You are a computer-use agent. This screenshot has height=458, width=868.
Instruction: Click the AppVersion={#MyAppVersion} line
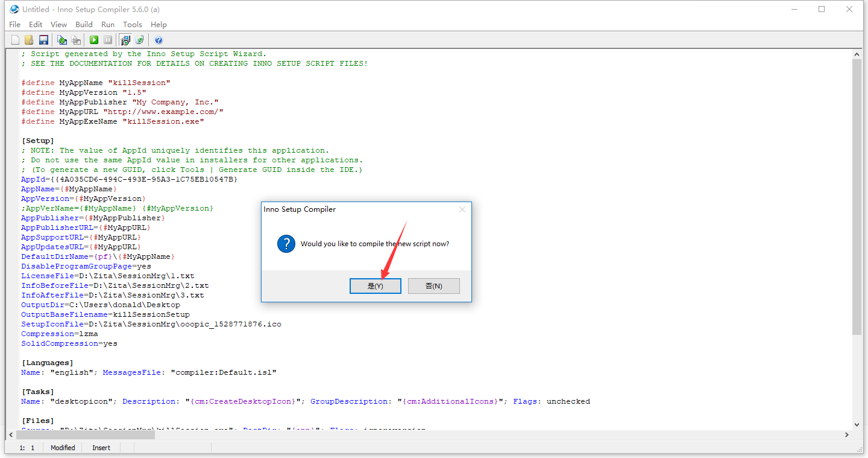click(84, 199)
